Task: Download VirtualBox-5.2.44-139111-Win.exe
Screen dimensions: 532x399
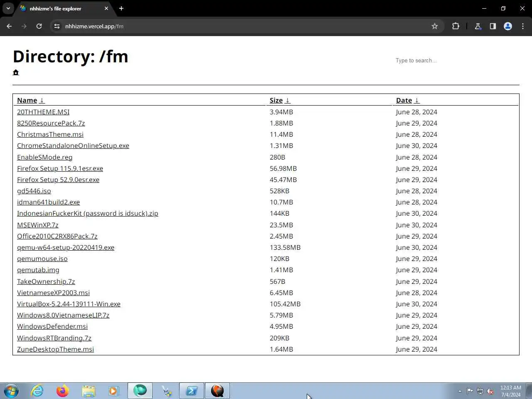Action: pos(69,304)
